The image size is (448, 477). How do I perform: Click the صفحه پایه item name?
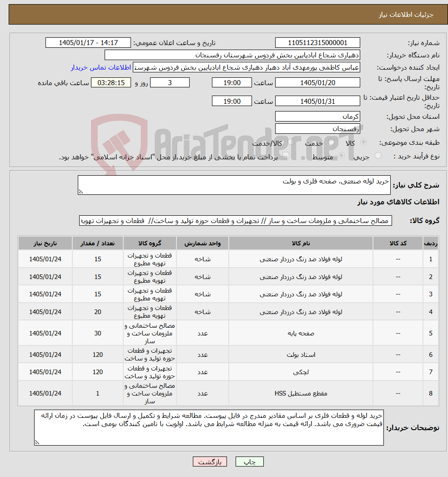[x=301, y=334]
